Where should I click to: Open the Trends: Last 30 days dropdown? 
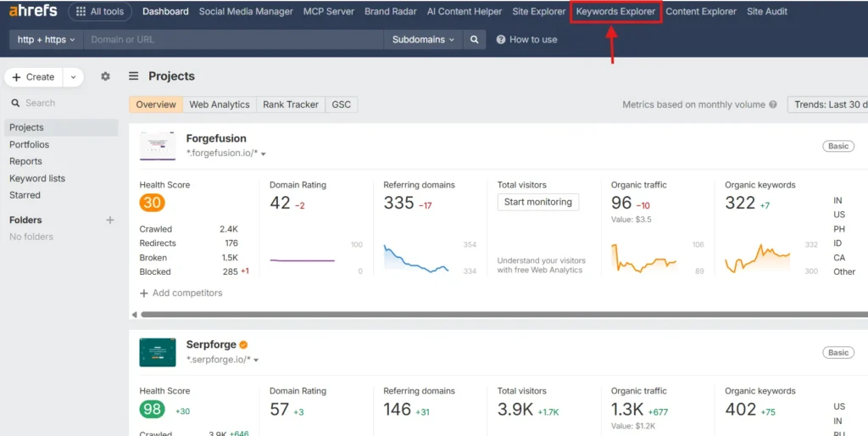[827, 104]
